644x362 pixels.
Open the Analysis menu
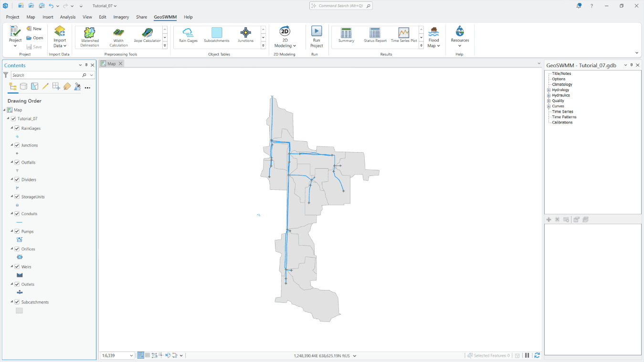[68, 17]
